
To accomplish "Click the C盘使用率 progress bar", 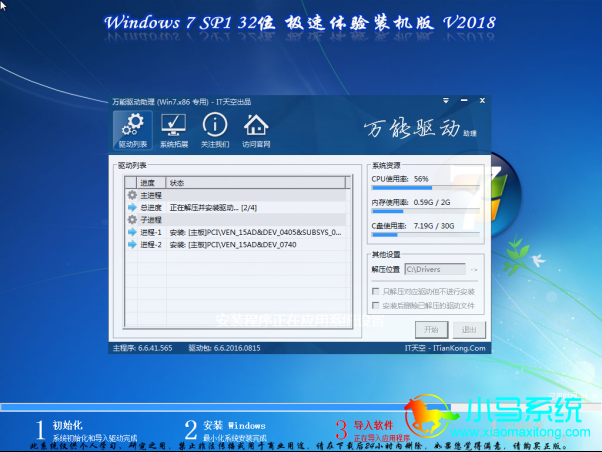I will 425,235.
